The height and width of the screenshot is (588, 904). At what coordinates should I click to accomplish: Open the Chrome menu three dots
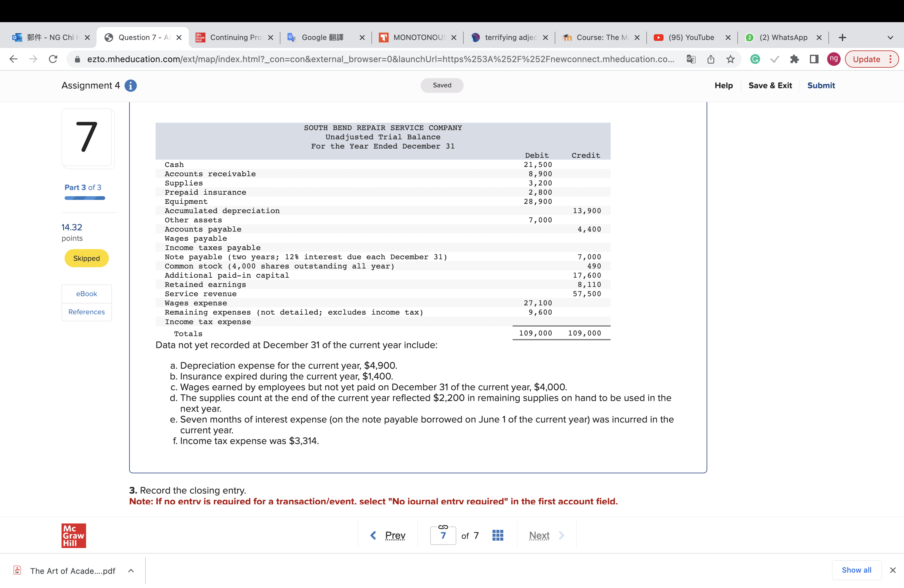890,59
